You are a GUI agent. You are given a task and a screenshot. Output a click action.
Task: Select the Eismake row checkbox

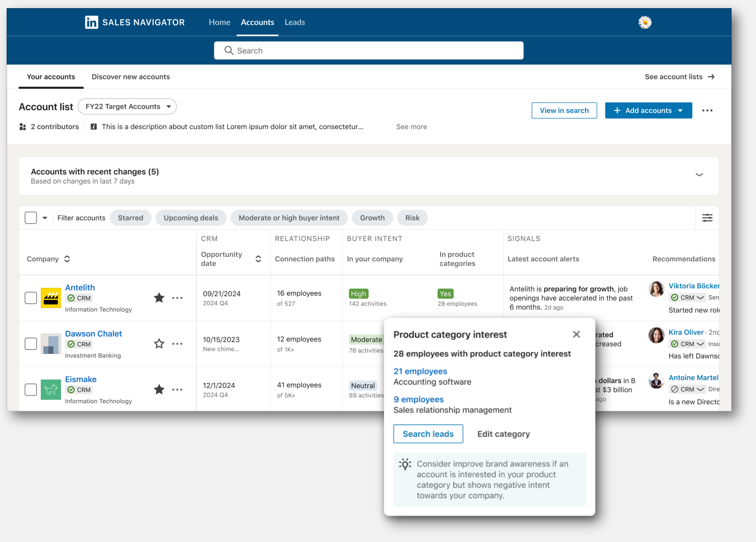31,389
